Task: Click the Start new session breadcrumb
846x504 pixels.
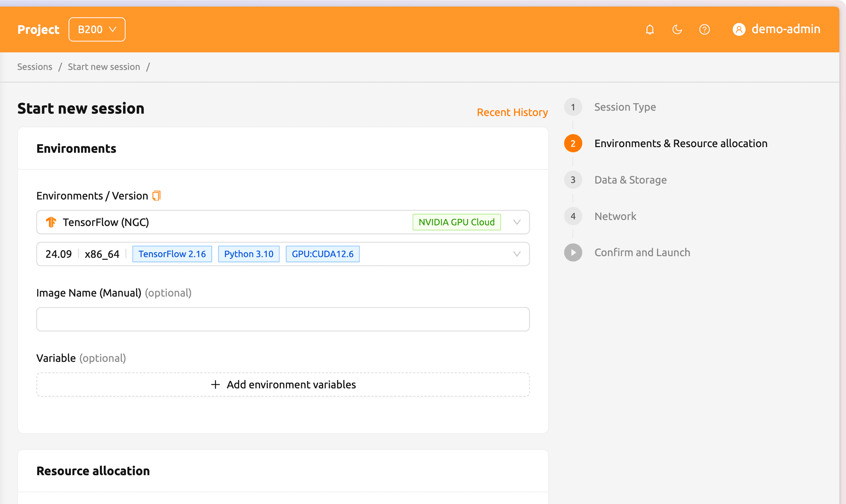Action: (104, 66)
